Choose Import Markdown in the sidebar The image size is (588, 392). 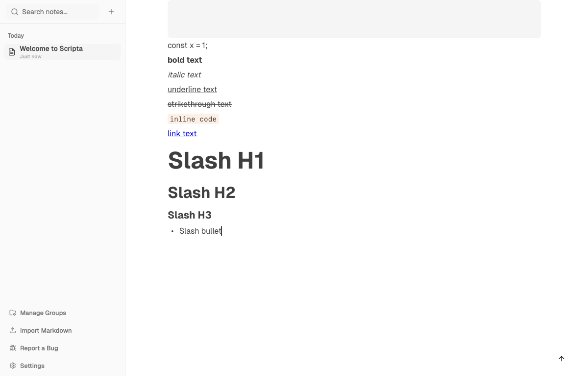coord(46,330)
